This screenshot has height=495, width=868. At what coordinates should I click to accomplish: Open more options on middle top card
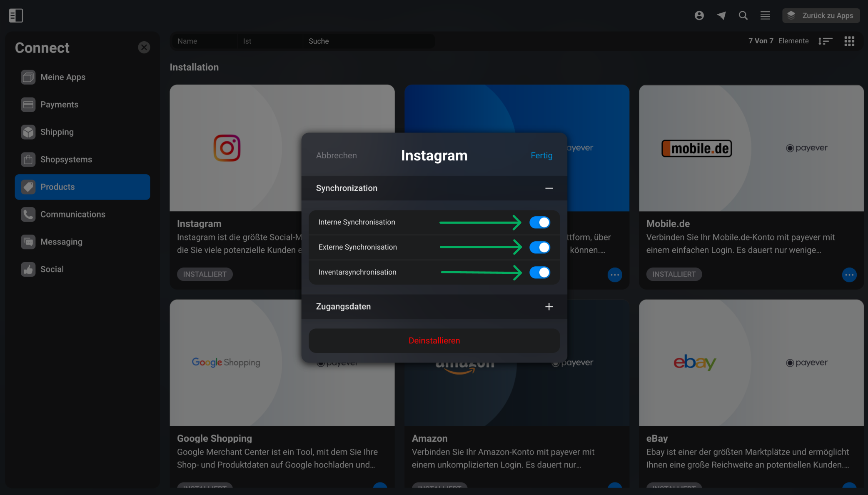pos(615,275)
